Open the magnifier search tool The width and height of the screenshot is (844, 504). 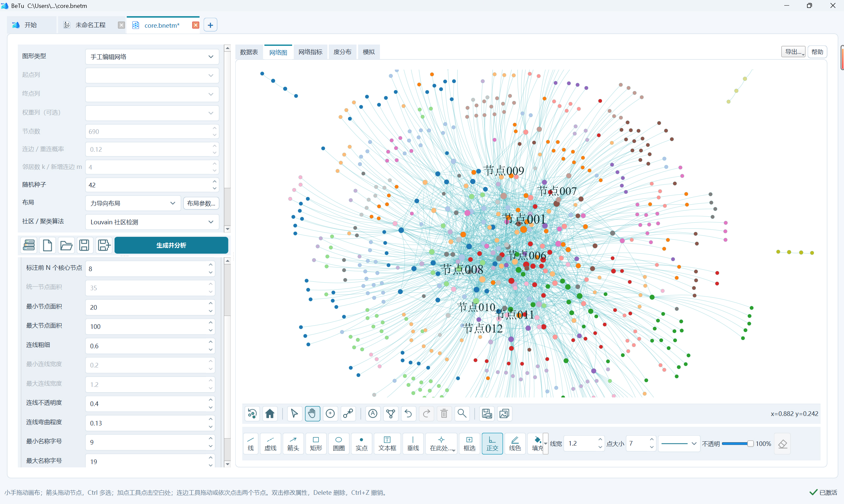coord(462,413)
